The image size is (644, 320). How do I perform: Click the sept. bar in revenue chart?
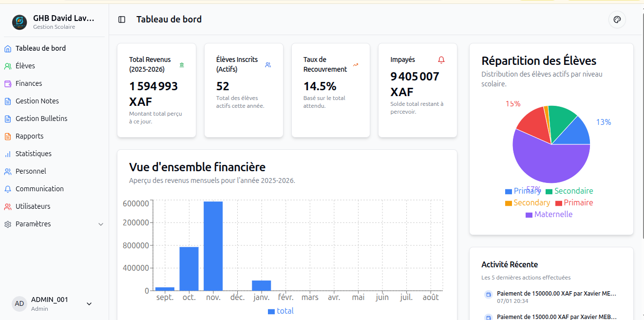pyautogui.click(x=165, y=289)
